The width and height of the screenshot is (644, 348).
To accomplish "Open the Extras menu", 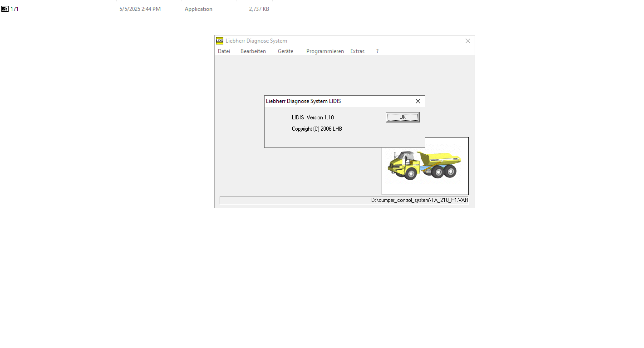I will coord(357,51).
